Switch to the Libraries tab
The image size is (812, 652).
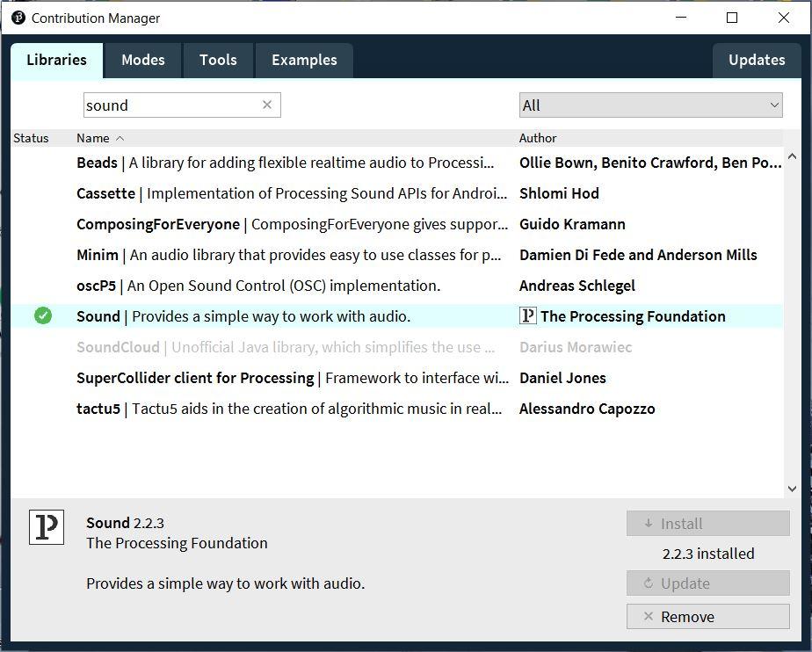[56, 60]
